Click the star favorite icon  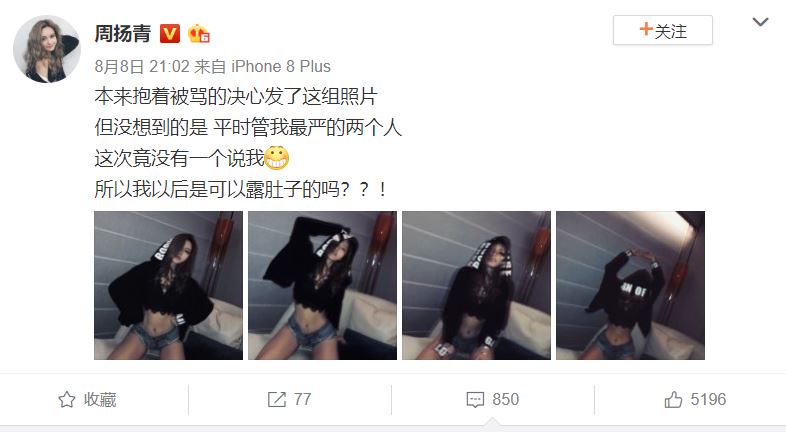(x=67, y=399)
